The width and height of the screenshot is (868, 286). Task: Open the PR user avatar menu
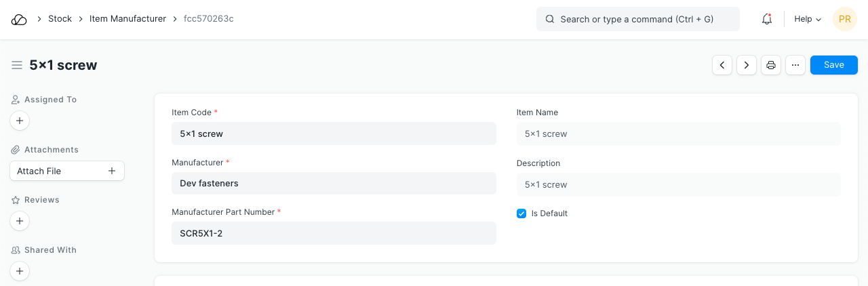(845, 20)
